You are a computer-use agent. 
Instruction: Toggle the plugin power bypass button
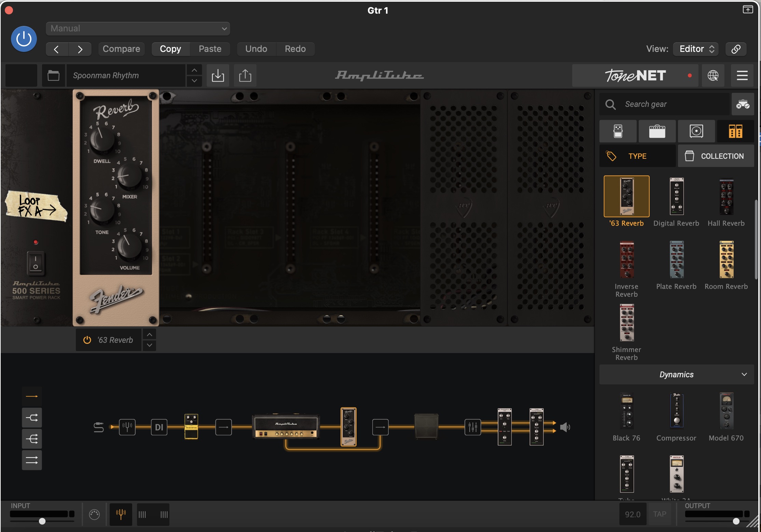24,39
